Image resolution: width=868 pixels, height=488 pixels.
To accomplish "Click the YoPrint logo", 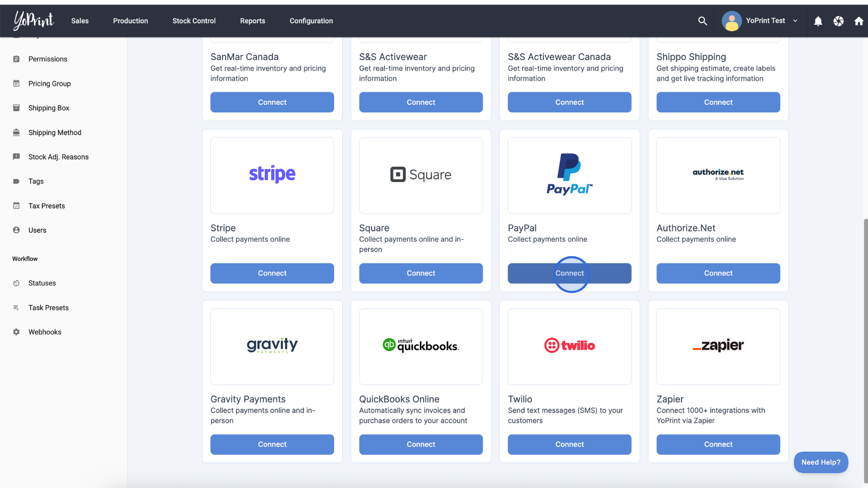I will point(33,20).
